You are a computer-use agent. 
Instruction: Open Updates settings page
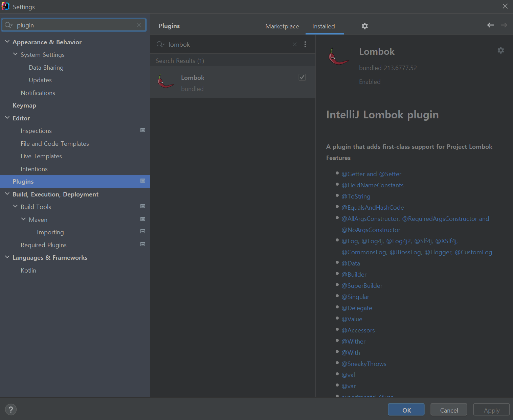point(40,80)
